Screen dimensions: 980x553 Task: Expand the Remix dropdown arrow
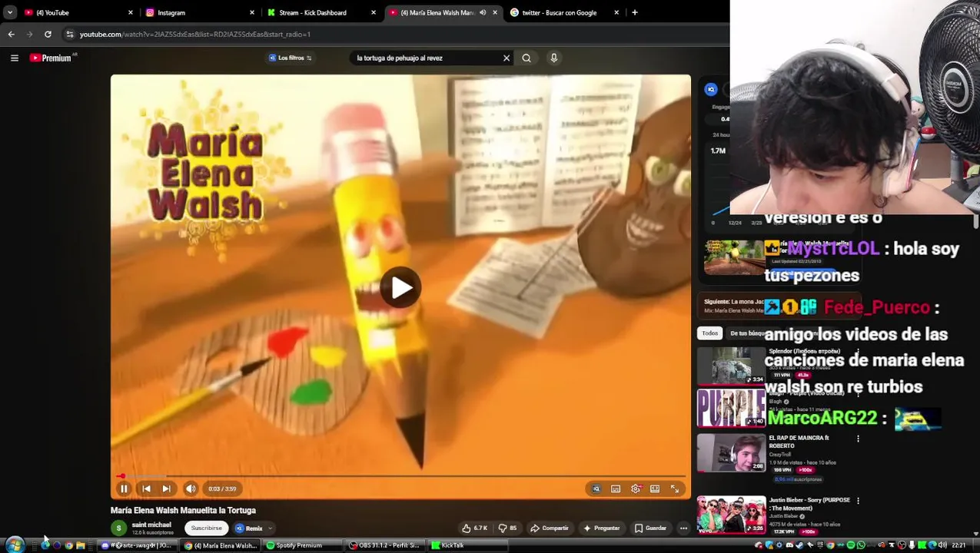click(271, 528)
